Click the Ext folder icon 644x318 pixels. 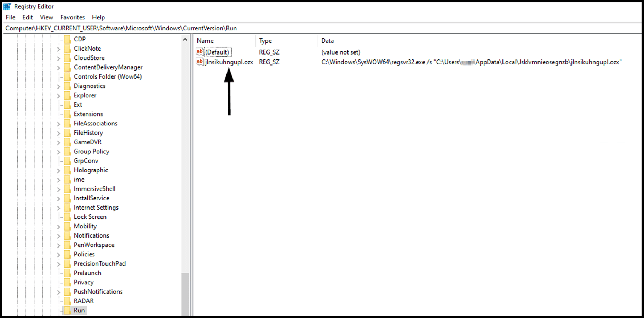tap(67, 104)
